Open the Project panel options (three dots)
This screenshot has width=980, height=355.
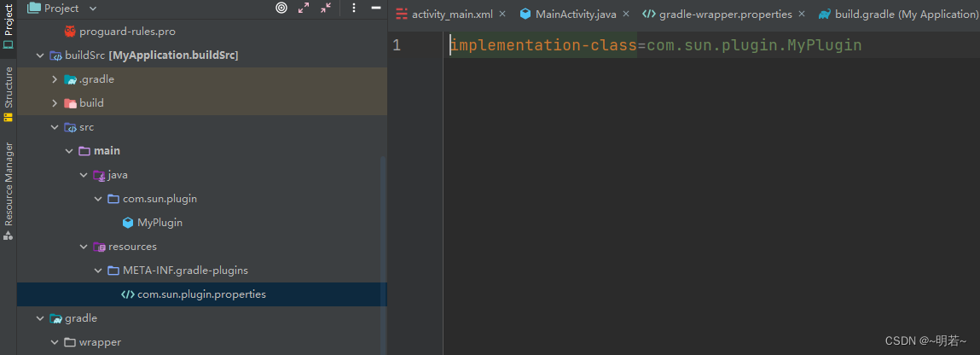point(354,9)
